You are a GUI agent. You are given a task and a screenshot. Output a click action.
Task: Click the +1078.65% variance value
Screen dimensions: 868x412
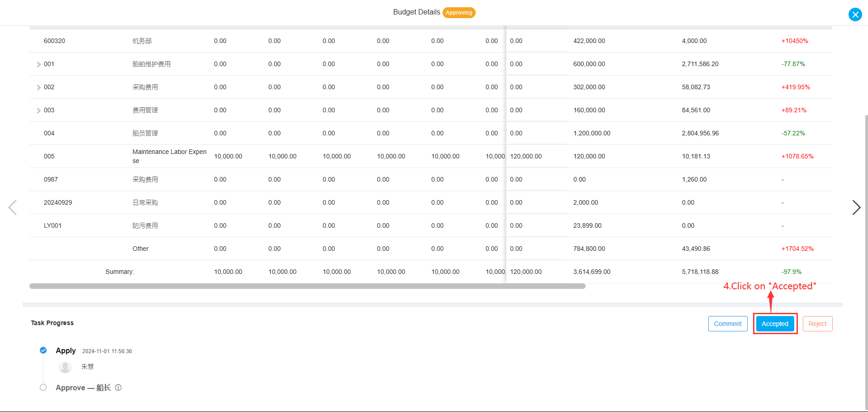pos(797,156)
